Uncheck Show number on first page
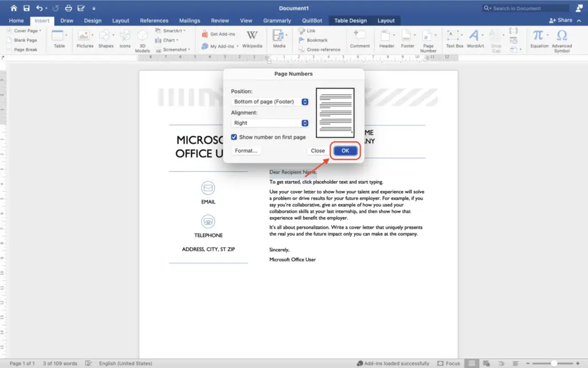Screen dimensions: 588x368 coord(234,137)
